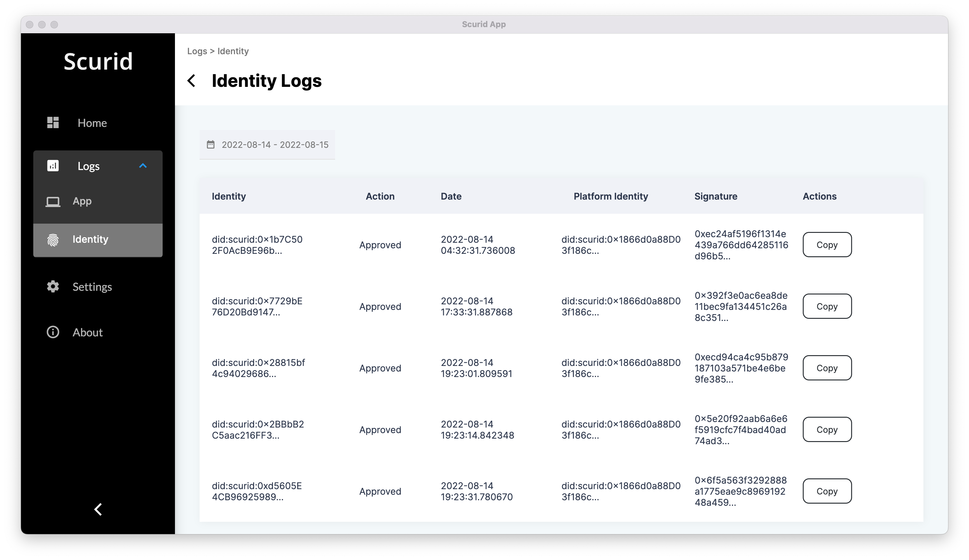The width and height of the screenshot is (969, 560).
Task: Click the Identity breadcrumb text
Action: point(233,51)
